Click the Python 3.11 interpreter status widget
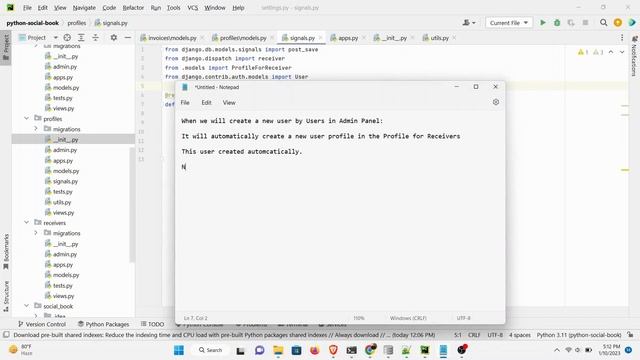Screen dimensions: 640x360 pyautogui.click(x=579, y=335)
